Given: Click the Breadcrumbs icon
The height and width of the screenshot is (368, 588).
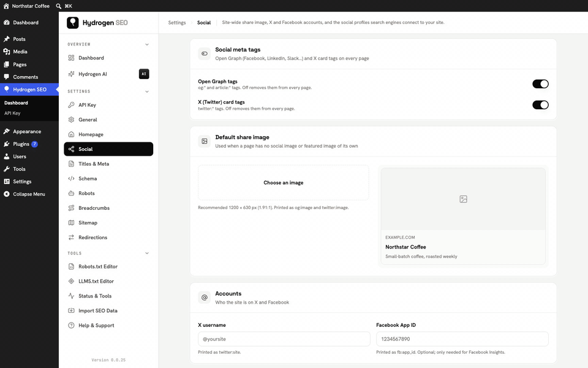Looking at the screenshot, I should [71, 208].
